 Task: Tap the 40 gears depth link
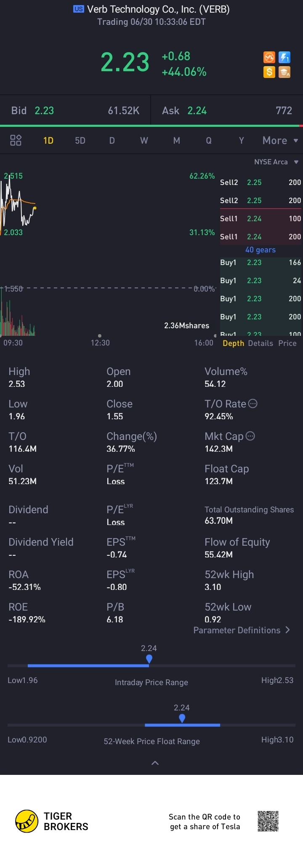(260, 249)
